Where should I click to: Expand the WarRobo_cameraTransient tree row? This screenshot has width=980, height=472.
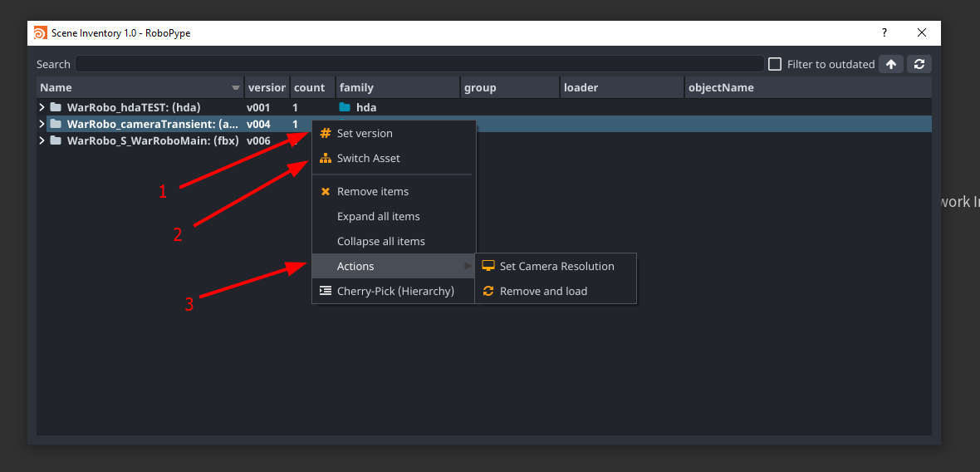click(x=42, y=124)
